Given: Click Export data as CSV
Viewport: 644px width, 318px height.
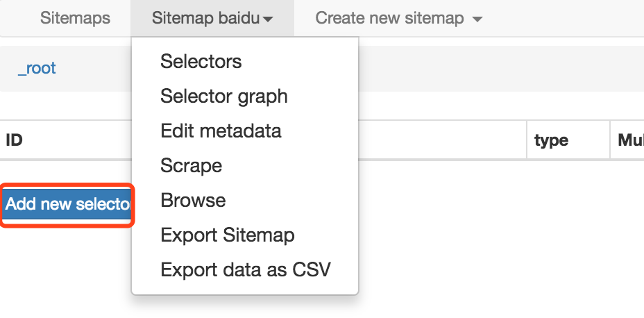Looking at the screenshot, I should (x=245, y=269).
